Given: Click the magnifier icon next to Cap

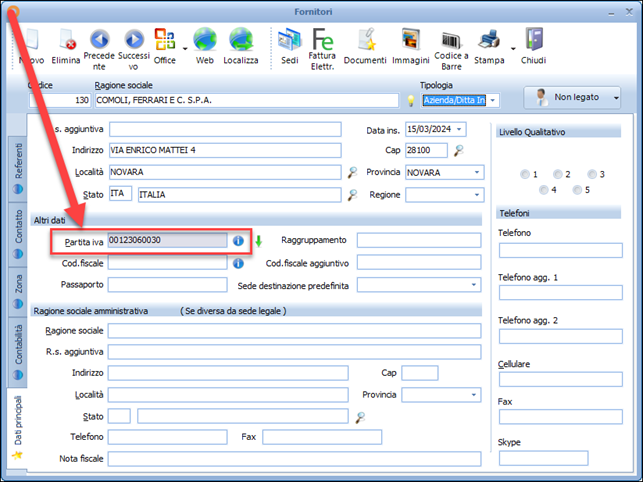Looking at the screenshot, I should (x=459, y=151).
